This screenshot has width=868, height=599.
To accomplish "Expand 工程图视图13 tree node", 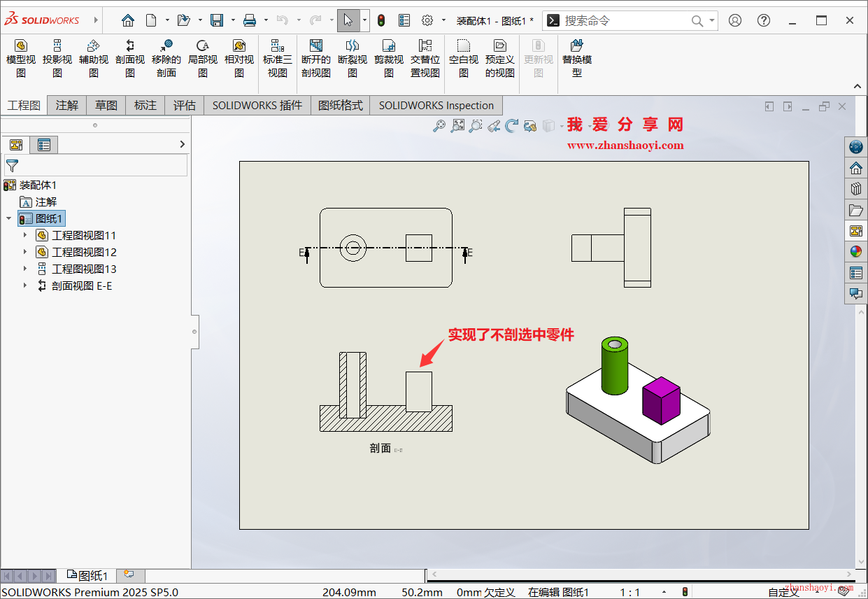I will click(x=25, y=269).
